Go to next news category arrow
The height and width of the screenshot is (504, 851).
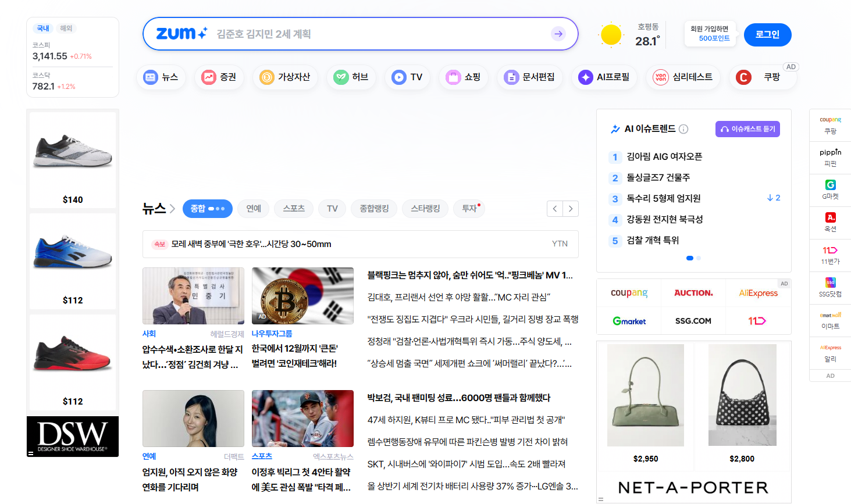[x=571, y=209]
